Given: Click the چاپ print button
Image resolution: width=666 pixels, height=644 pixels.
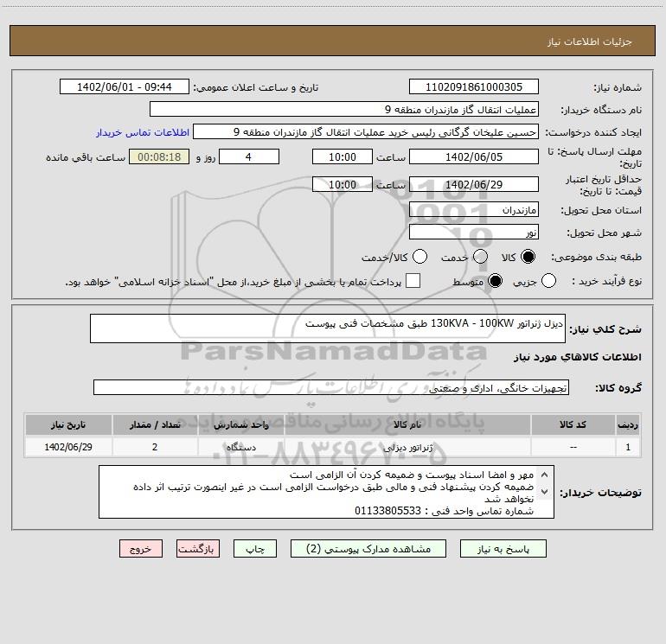Looking at the screenshot, I should click(x=255, y=549).
